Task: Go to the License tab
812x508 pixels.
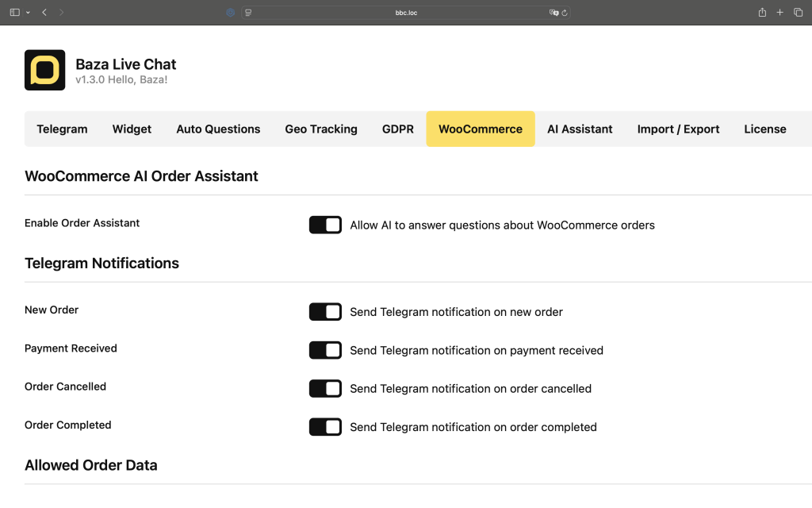Action: tap(765, 129)
